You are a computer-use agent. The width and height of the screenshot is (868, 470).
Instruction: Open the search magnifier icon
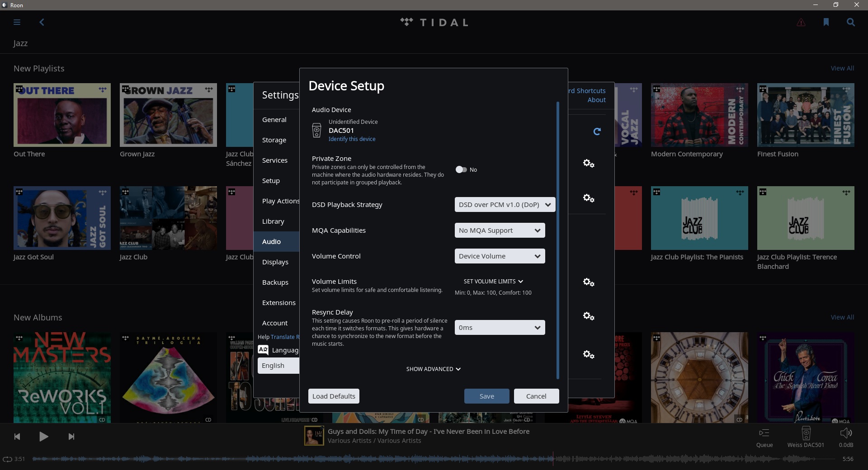850,22
